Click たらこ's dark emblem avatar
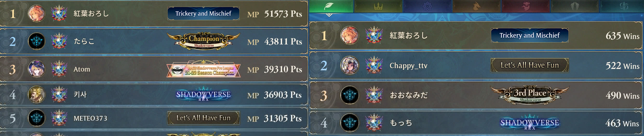 tap(36, 41)
